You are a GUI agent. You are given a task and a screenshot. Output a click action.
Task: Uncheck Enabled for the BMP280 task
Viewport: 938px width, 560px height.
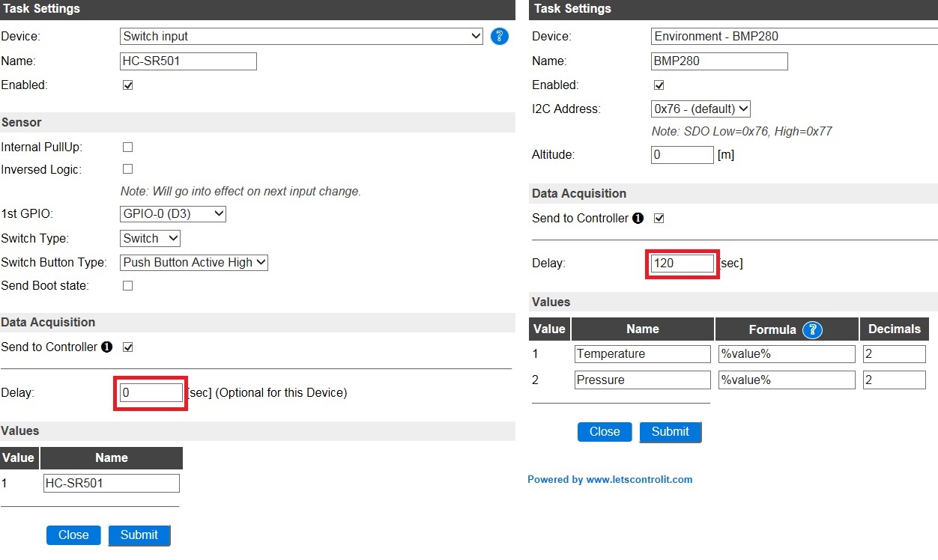click(659, 85)
